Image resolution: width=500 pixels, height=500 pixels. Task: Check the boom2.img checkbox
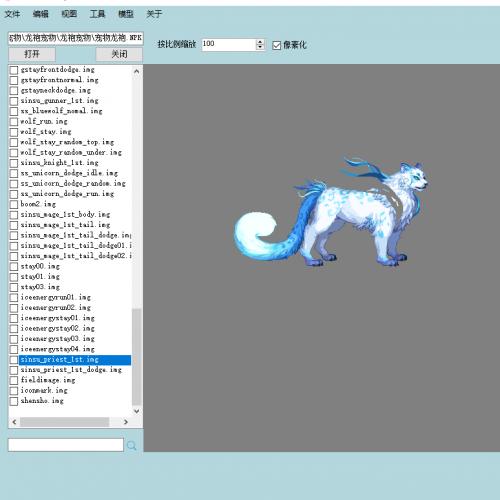(14, 204)
